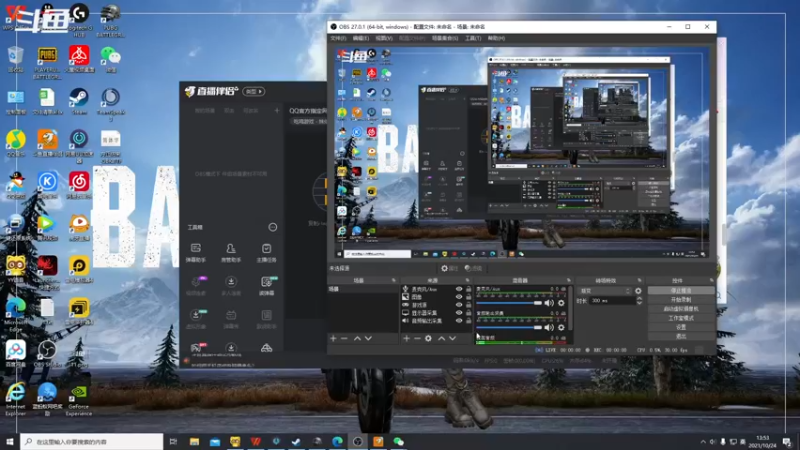This screenshot has height=450, width=800.
Task: Open the 文件(F) menu in OBS
Action: [338, 38]
